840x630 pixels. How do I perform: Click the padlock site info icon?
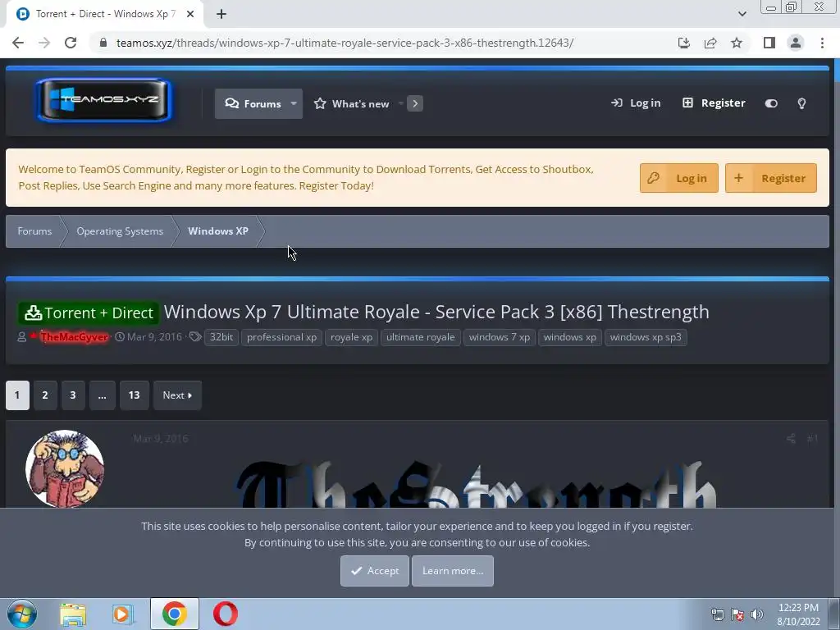coord(103,43)
